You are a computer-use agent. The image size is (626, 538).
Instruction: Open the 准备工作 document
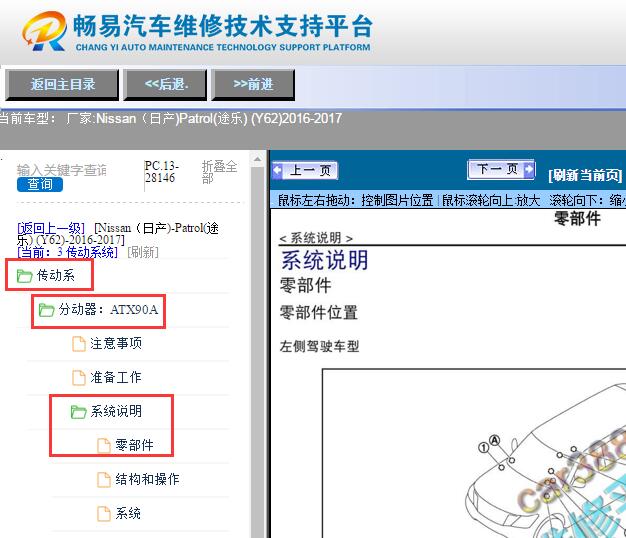116,378
